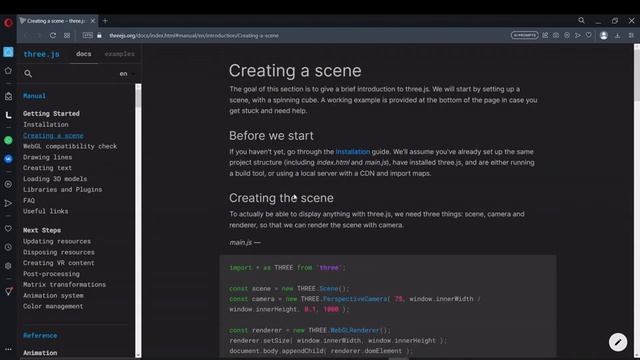Open a new browser tab

(105, 21)
